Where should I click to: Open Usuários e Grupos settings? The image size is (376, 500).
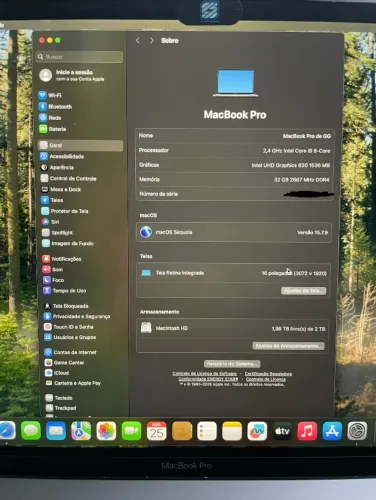[x=70, y=337]
